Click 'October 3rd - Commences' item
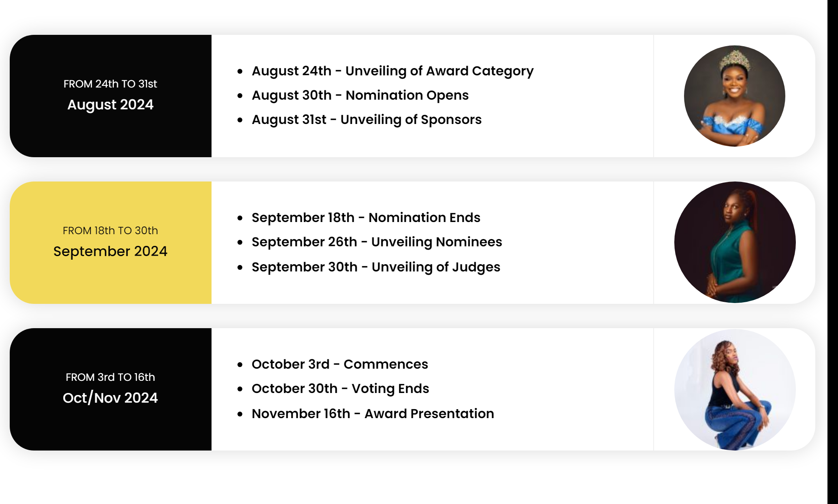 coord(340,364)
